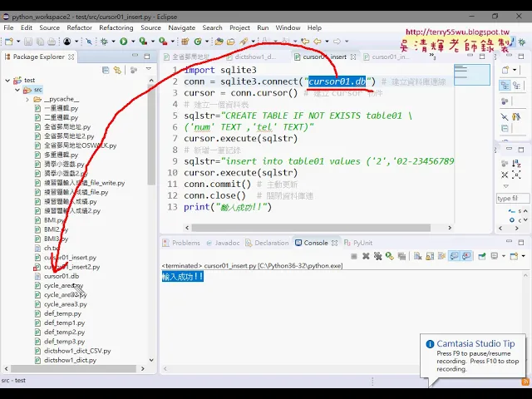Switch to the Declaration tab
This screenshot has width=532, height=399.
[x=268, y=243]
